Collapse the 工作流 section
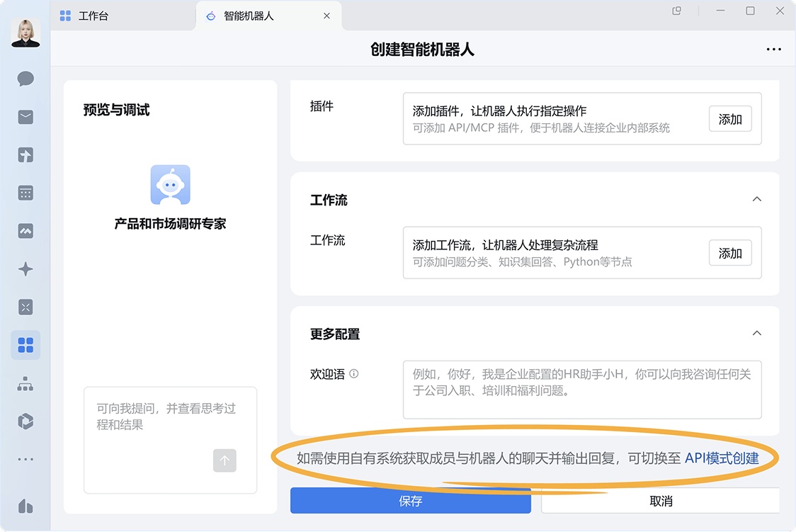The height and width of the screenshot is (532, 796). 756,199
